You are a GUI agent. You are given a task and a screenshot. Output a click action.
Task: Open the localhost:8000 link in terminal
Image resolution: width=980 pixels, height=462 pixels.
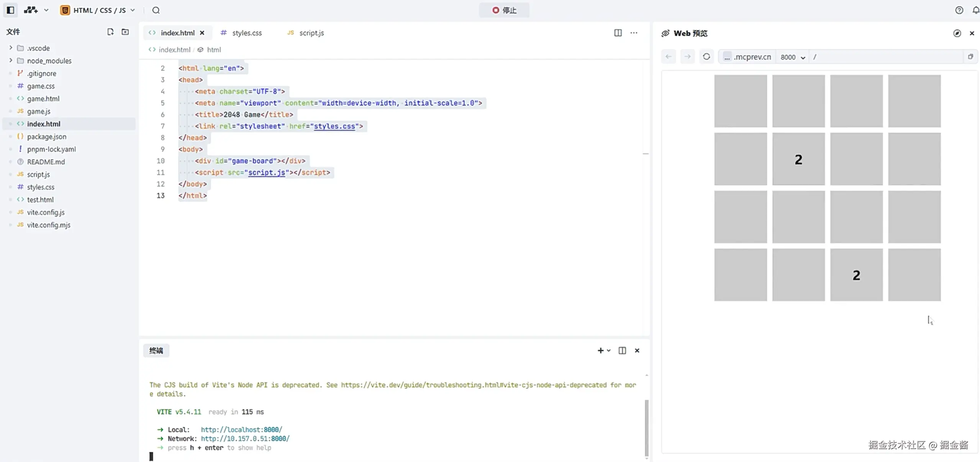click(241, 429)
